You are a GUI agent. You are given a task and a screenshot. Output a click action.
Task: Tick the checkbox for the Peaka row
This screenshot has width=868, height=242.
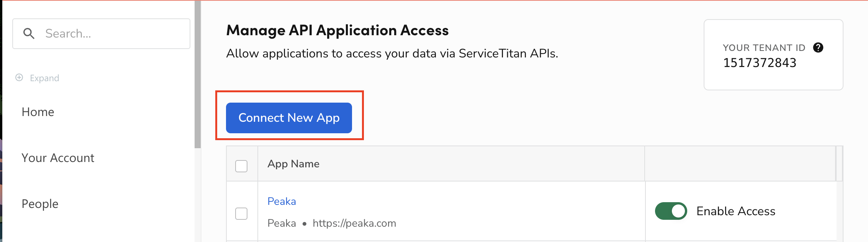click(241, 213)
